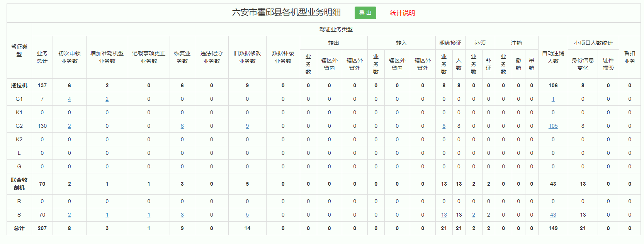Screen dimensions: 644x244
Task: Click the page title 六安市霍邱县各机型业务明细
Action: pyautogui.click(x=286, y=13)
